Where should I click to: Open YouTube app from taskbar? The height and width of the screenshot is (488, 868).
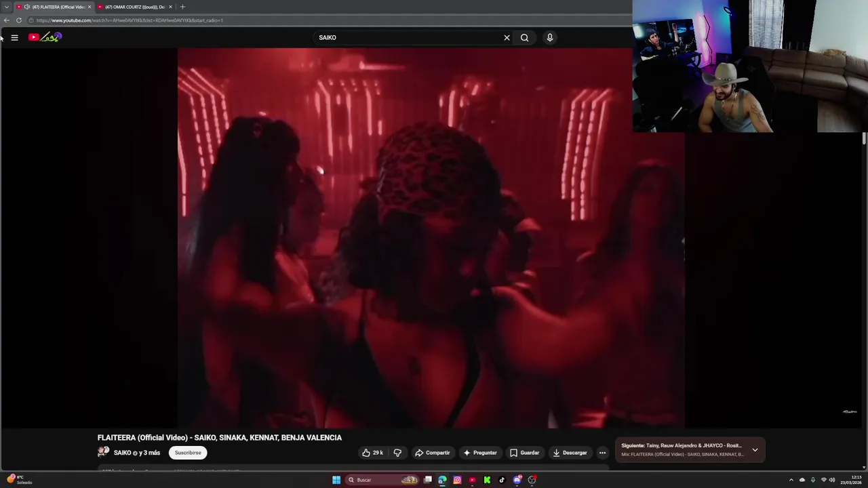click(472, 480)
